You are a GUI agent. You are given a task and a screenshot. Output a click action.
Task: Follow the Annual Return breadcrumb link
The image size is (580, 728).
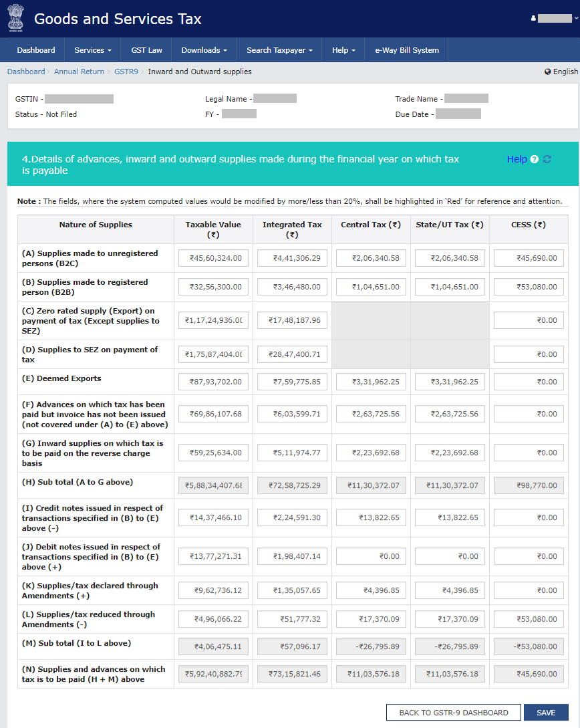click(x=79, y=72)
